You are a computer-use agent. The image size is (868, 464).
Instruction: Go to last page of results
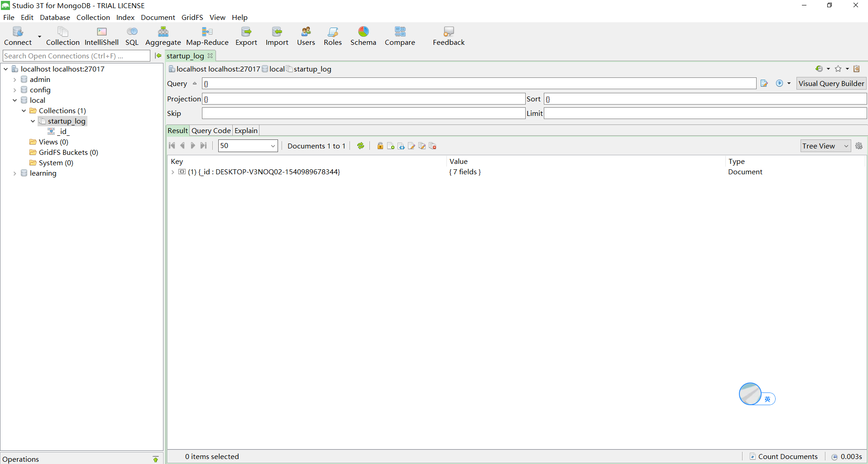203,145
